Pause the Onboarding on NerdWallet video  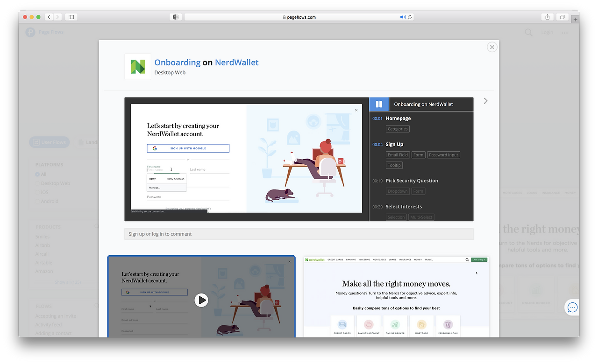pyautogui.click(x=379, y=105)
